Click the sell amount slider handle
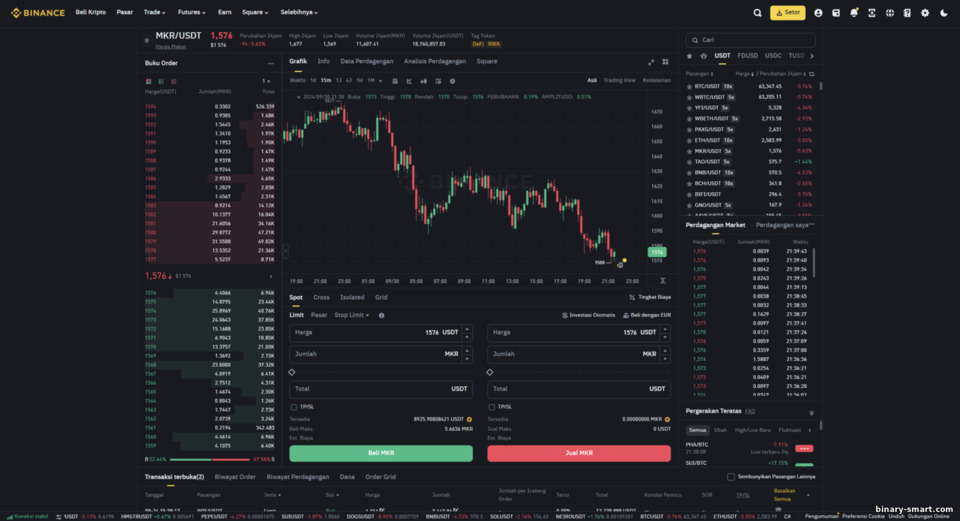The image size is (960, 521). click(490, 372)
